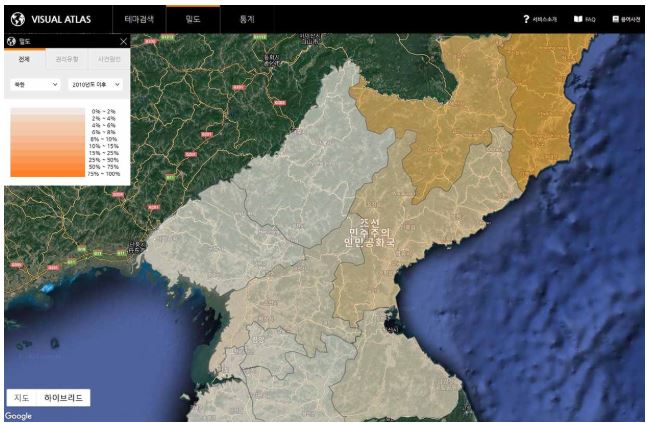Image resolution: width=647 pixels, height=423 pixels.
Task: Open the 북한 region dropdown
Action: click(x=35, y=85)
